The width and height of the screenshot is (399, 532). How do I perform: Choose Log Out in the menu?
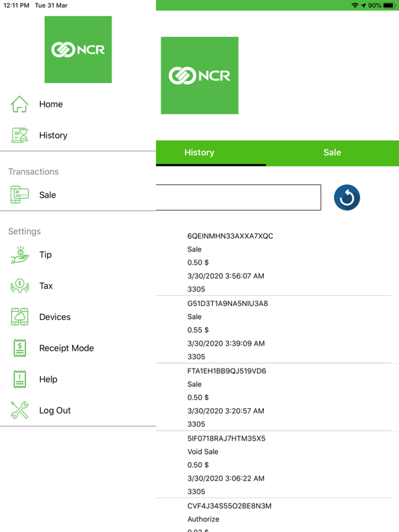tap(55, 411)
